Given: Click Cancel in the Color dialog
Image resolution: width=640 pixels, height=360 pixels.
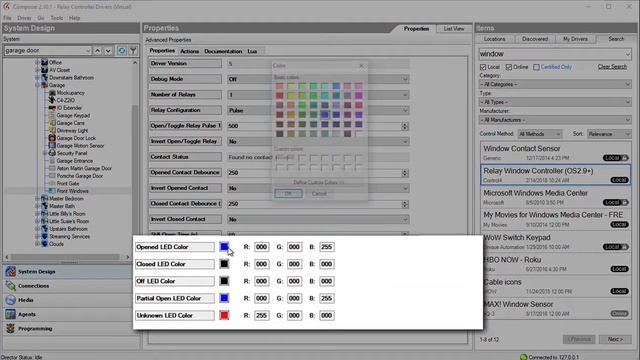Looking at the screenshot, I should (319, 193).
